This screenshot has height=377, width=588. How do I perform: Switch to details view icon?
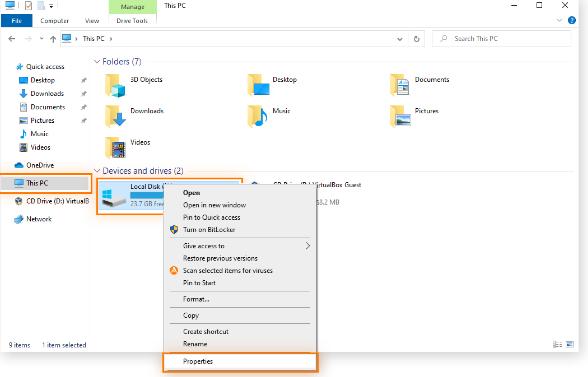tap(557, 344)
